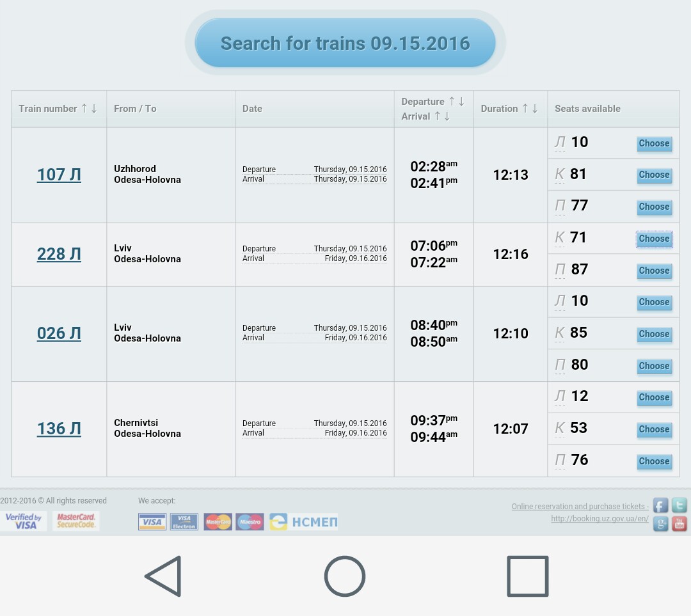Click the VISA card logo
This screenshot has height=616, width=691.
152,522
